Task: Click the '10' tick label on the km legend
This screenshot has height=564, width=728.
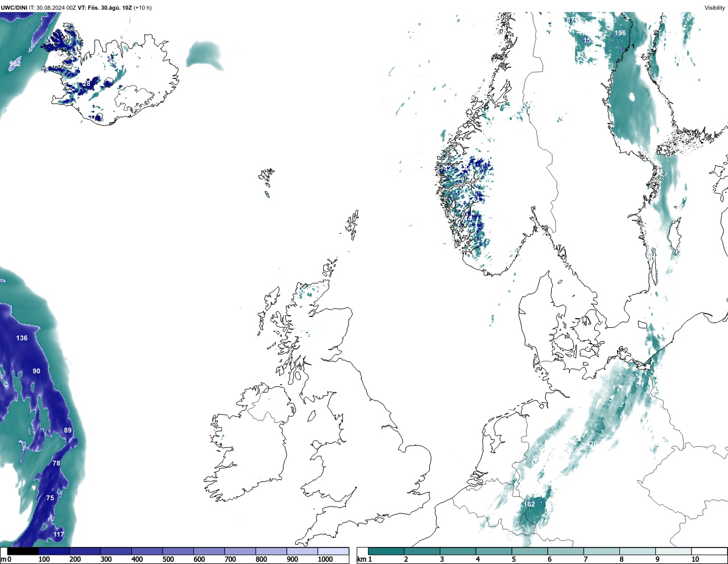Action: tap(696, 559)
